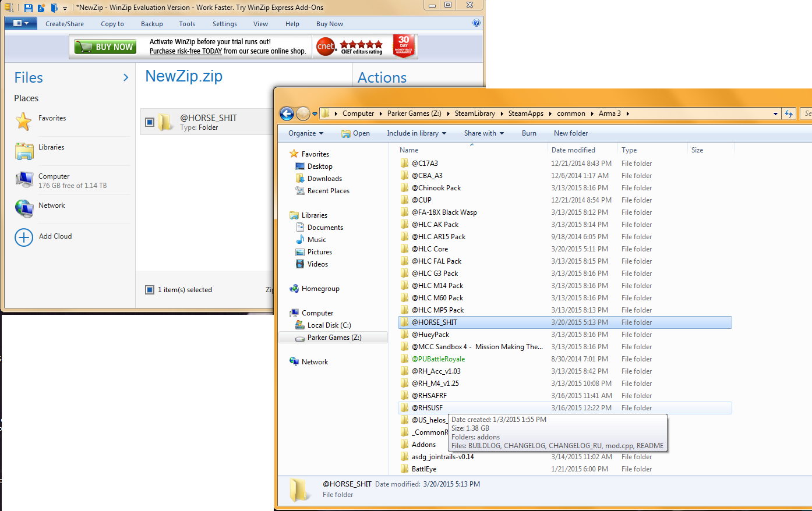Open the Settings tab in WinZip
This screenshot has width=812, height=511.
(225, 24)
